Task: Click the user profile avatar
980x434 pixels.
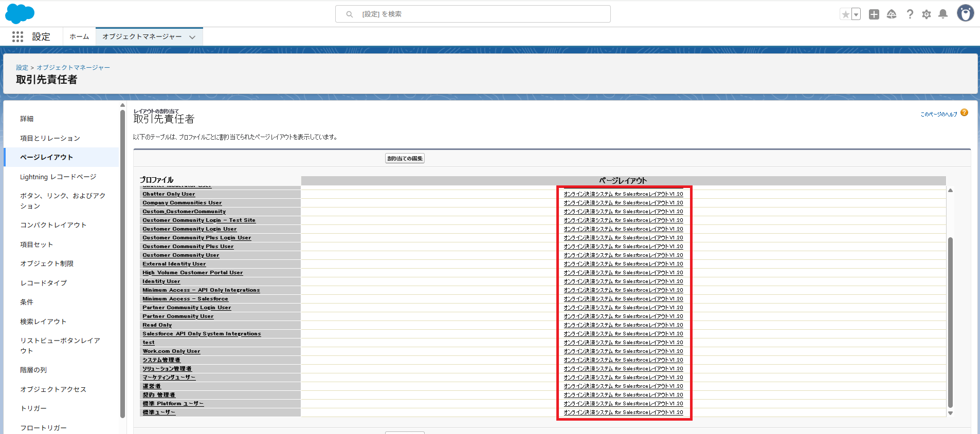Action: [965, 13]
